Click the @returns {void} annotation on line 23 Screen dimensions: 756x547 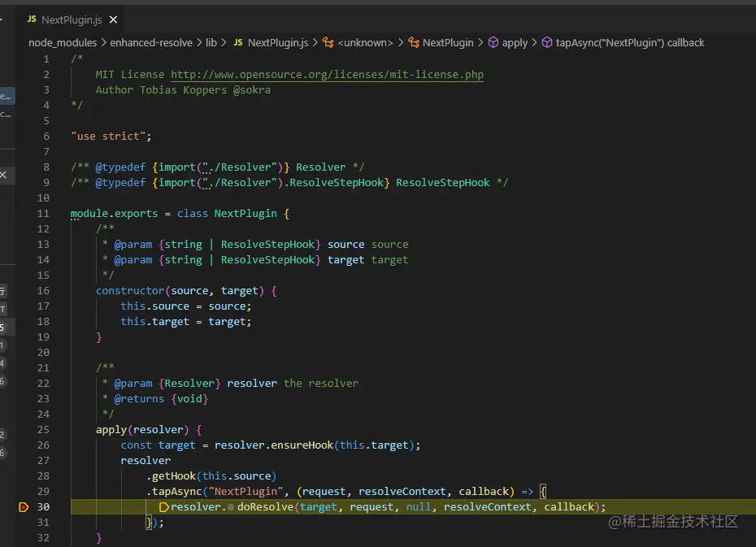[x=161, y=399]
